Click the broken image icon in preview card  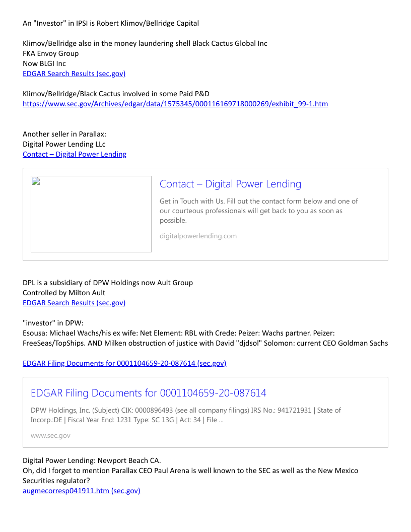point(36,181)
